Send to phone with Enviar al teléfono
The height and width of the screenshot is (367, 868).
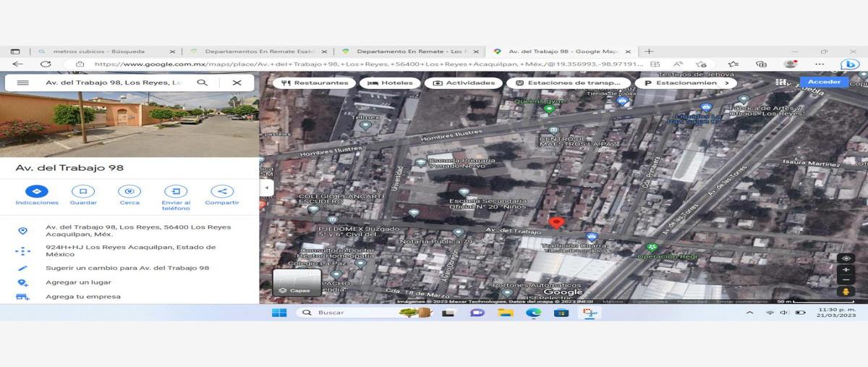tap(176, 192)
